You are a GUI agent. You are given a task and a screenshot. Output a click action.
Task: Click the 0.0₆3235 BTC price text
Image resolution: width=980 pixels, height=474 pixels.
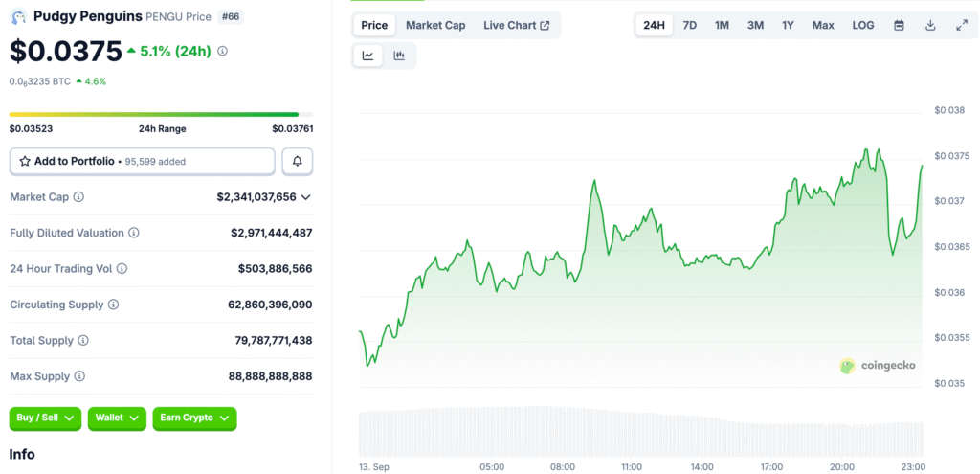point(40,81)
